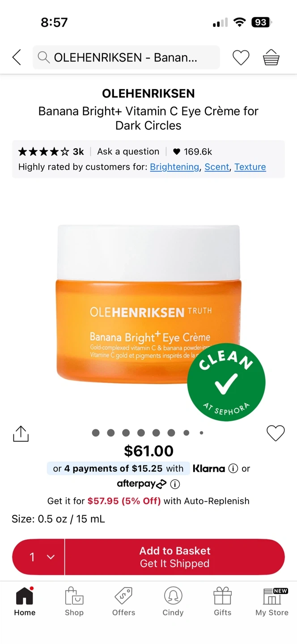View the star rating reviews
The image size is (297, 644).
[51, 152]
